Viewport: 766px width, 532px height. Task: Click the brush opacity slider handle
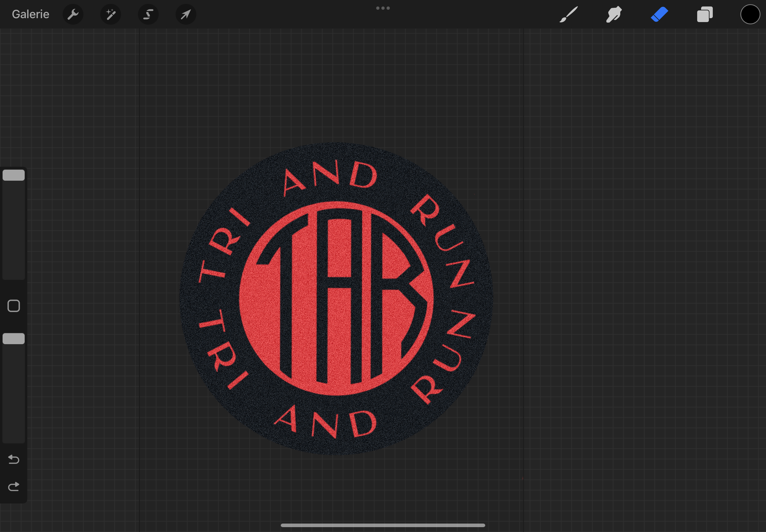pyautogui.click(x=14, y=339)
